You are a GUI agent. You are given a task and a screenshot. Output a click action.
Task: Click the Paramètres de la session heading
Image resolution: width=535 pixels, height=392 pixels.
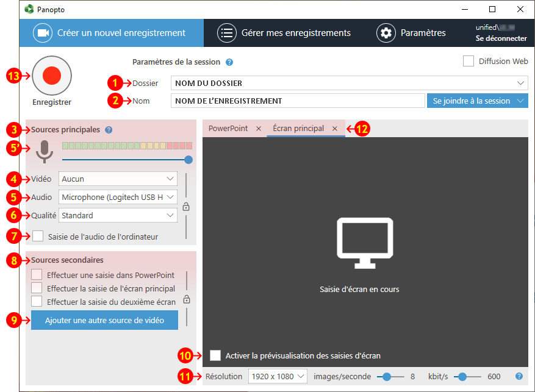coord(176,62)
